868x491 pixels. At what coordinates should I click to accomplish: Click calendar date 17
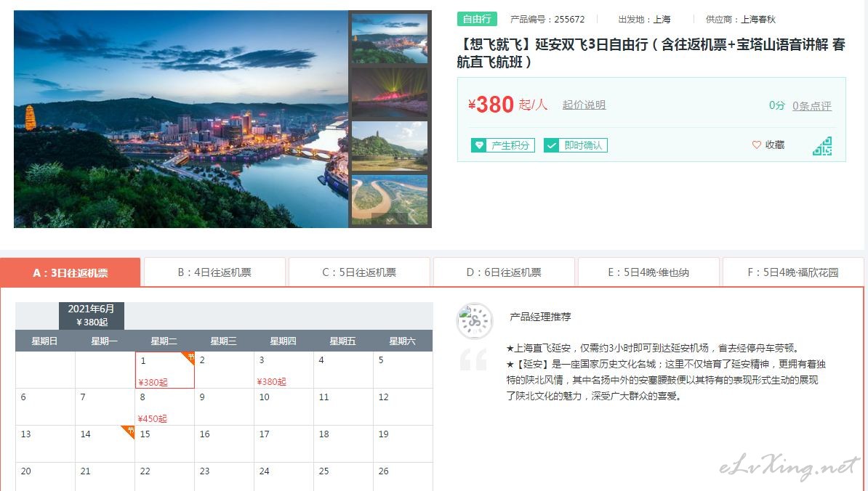tap(284, 444)
